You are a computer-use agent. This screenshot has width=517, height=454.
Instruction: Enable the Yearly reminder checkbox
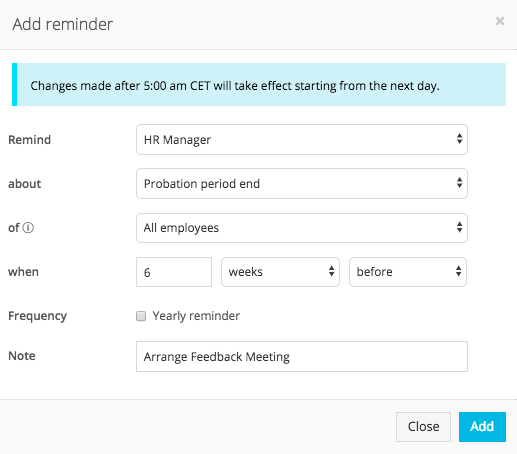pos(141,316)
